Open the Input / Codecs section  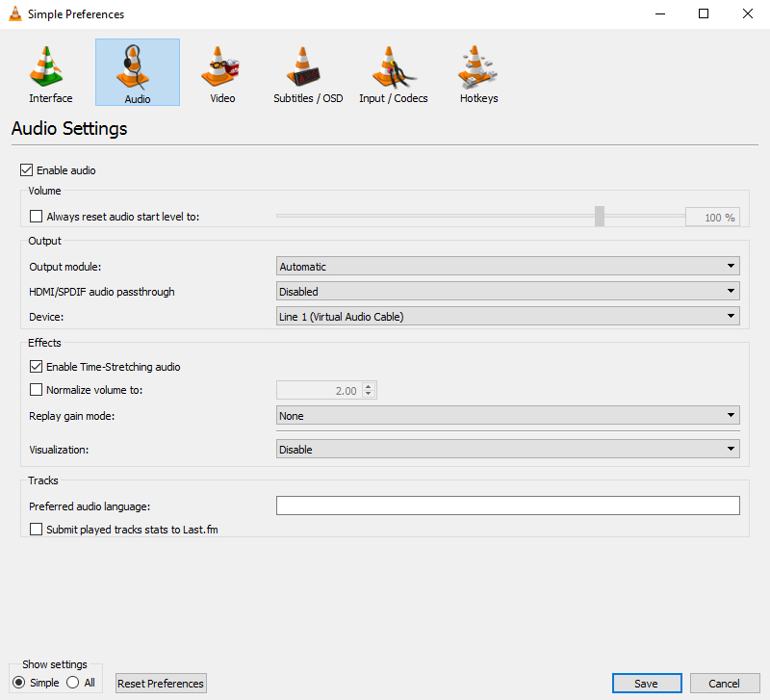click(393, 72)
